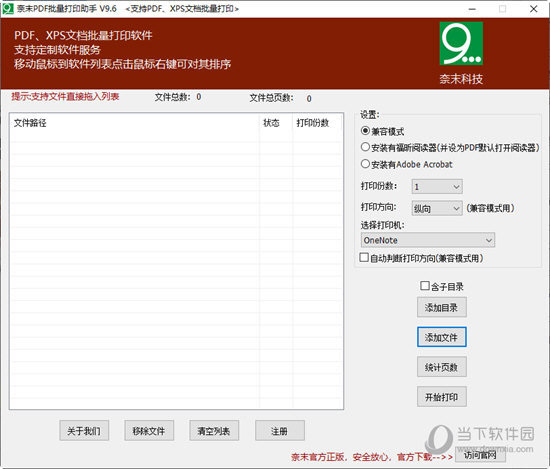Click the 奈末科技 brand text
The width and height of the screenshot is (550, 469).
(461, 79)
